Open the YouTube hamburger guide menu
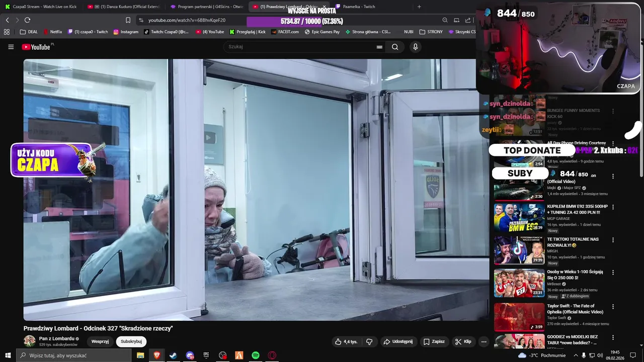 tap(11, 47)
